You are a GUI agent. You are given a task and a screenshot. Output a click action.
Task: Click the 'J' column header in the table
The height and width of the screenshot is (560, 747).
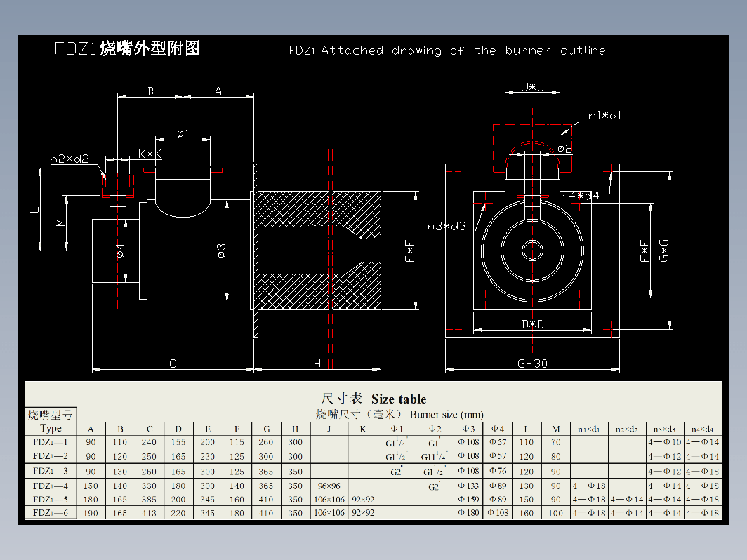click(329, 429)
